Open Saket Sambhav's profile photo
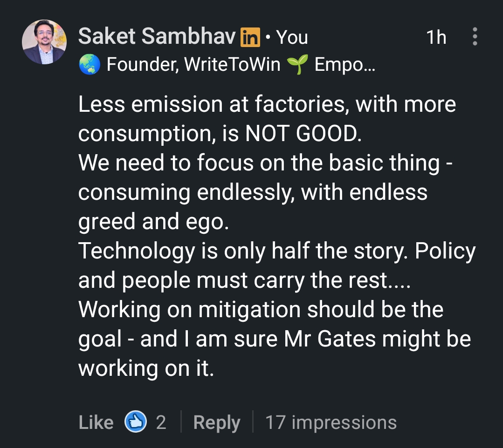Screen dimensions: 503x448 pos(44,42)
